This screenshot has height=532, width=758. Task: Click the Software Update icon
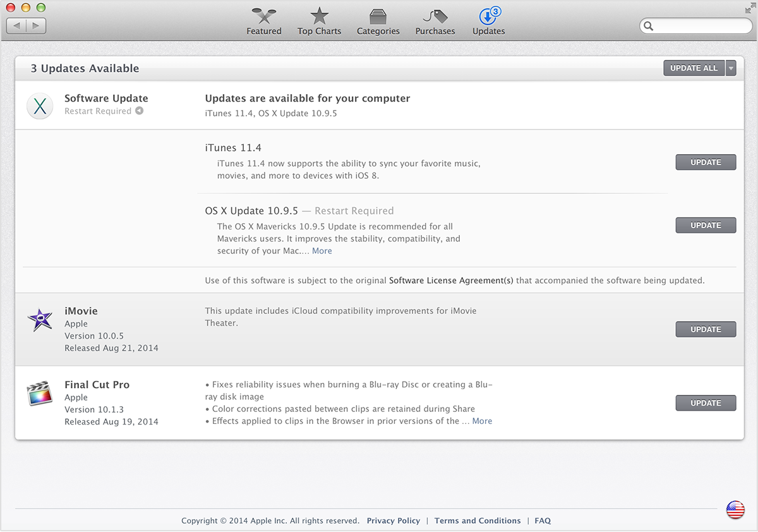(x=39, y=106)
